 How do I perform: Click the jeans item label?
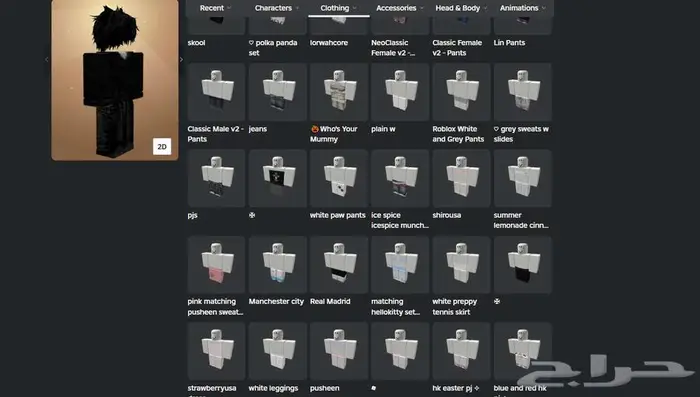point(258,129)
